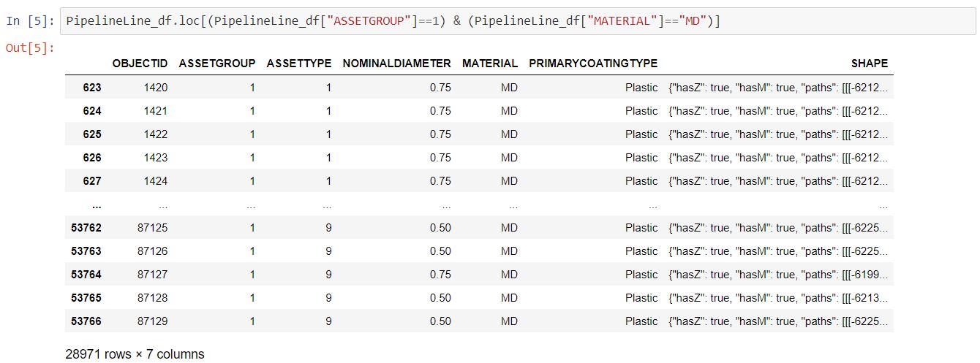The image size is (980, 363).
Task: Click the code input cell In [5]
Action: 519,21
